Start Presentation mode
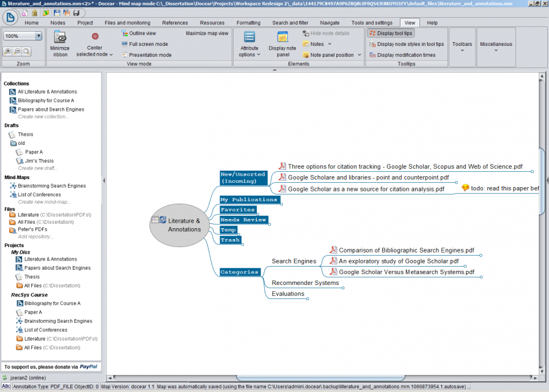Image resolution: width=549 pixels, height=392 pixels. click(146, 55)
